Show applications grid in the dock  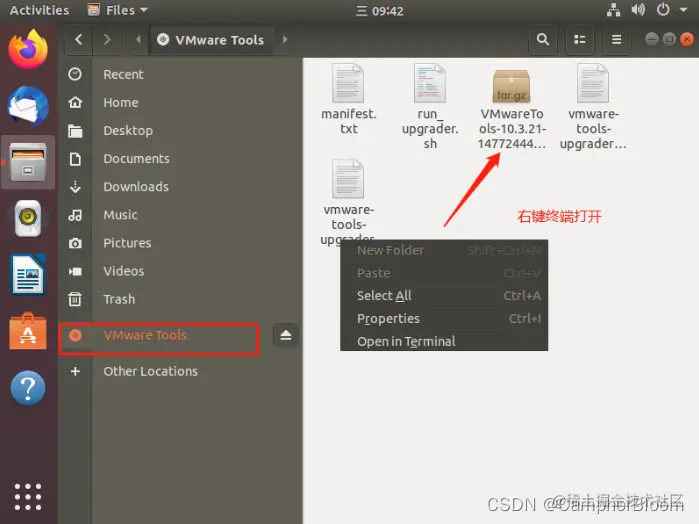tap(28, 497)
